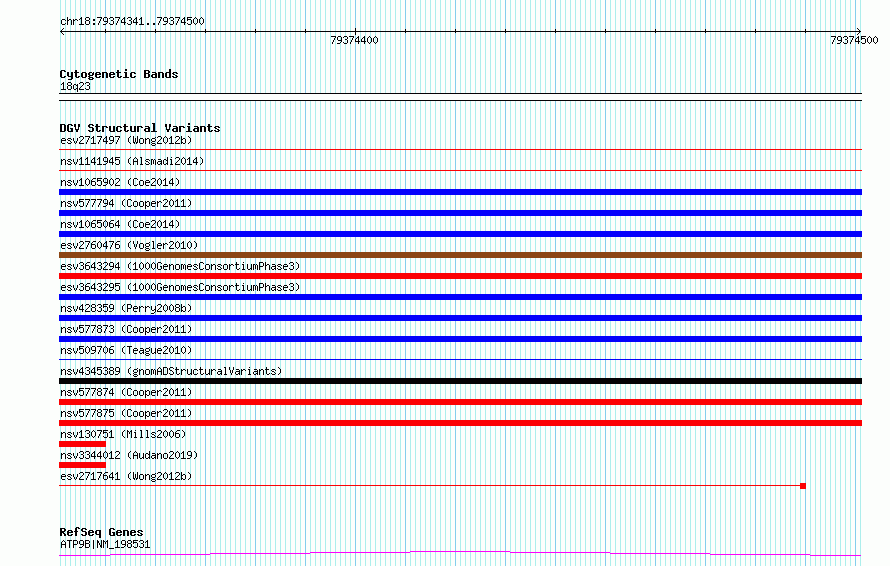Click the brown bar of esv2760476
Screen dimensions: 890x566
click(460, 255)
